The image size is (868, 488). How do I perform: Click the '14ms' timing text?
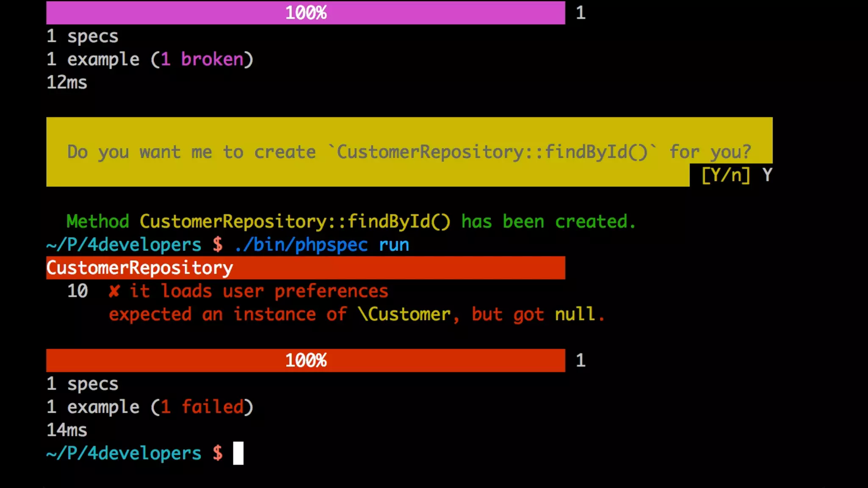[x=67, y=430]
